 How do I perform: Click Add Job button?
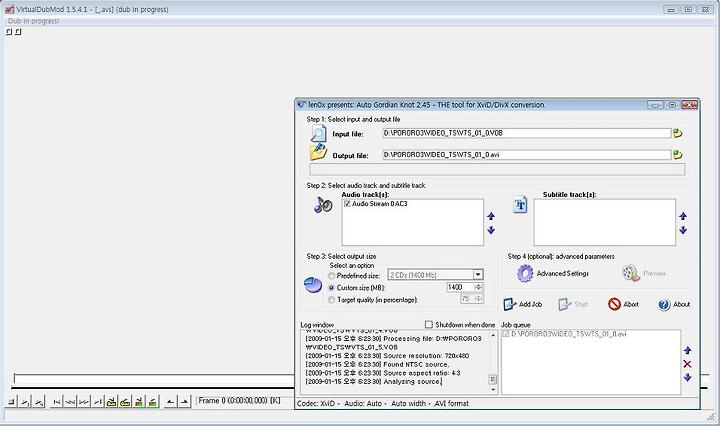pos(523,304)
